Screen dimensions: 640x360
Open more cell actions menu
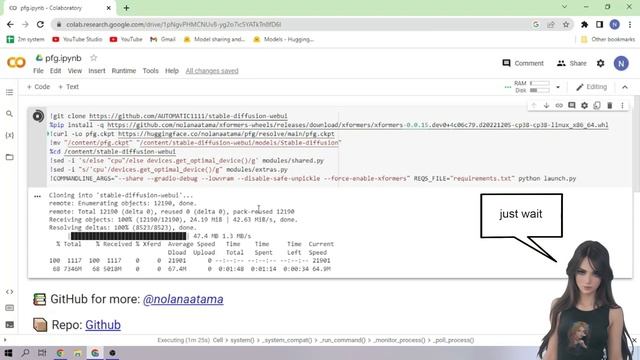click(622, 105)
